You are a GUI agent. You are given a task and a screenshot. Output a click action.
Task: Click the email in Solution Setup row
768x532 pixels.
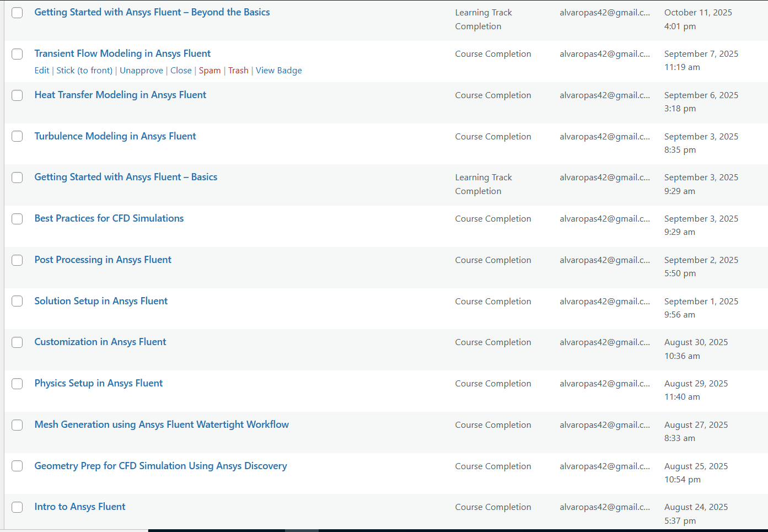click(605, 302)
